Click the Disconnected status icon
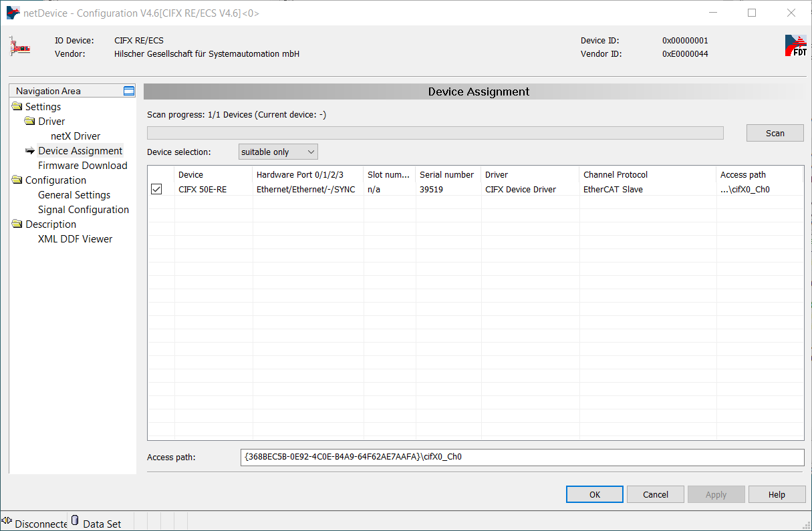Image resolution: width=812 pixels, height=531 pixels. (x=7, y=520)
